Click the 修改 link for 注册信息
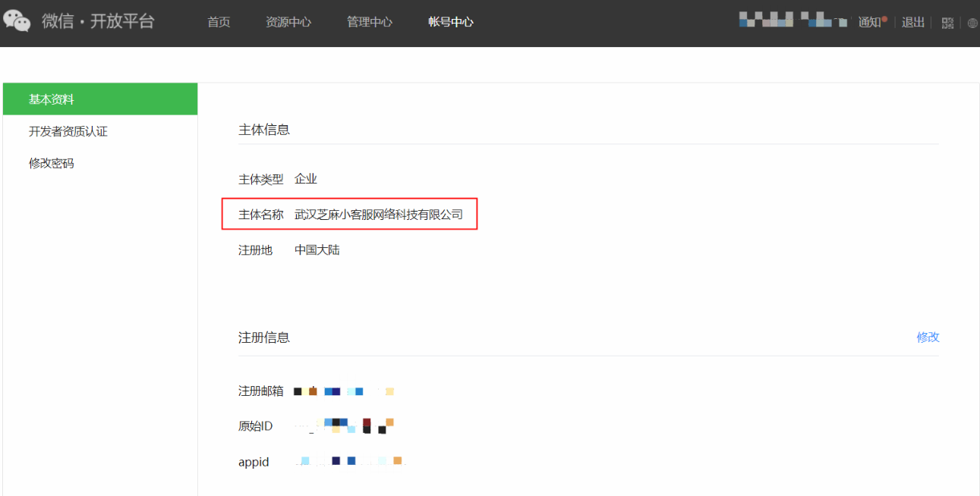Screen dimensions: 980x496 [928, 337]
